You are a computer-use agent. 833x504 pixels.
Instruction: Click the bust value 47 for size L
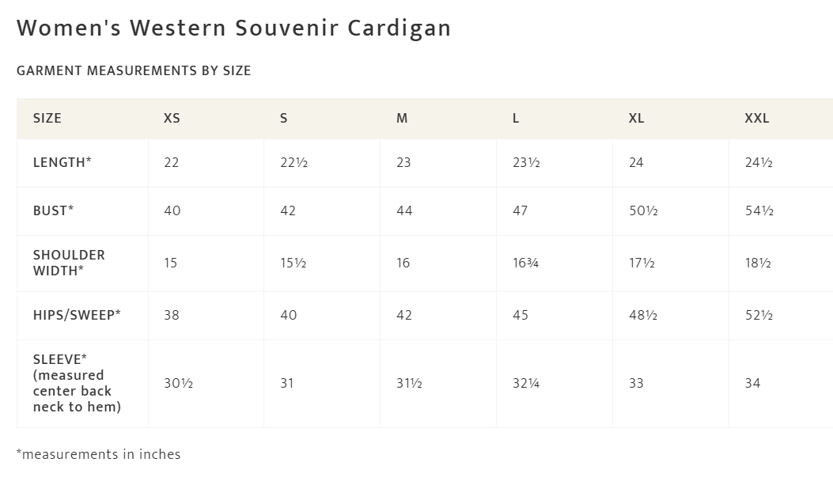[520, 210]
